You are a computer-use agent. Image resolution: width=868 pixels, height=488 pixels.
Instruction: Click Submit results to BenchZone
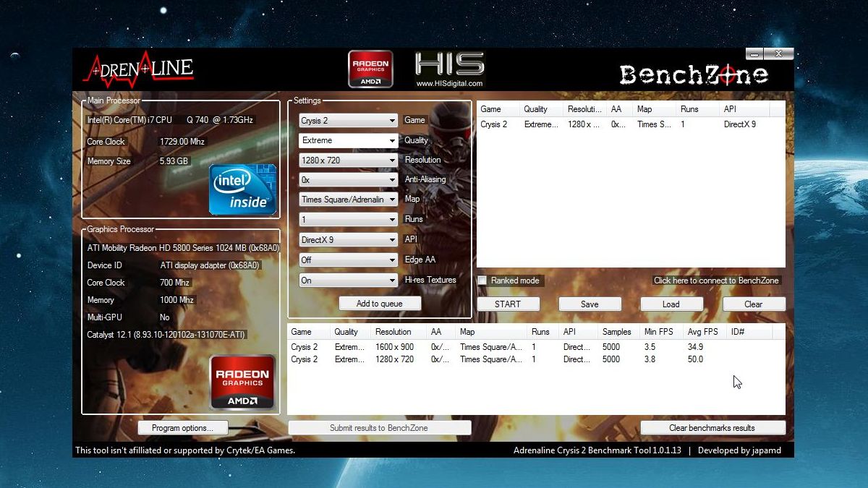(380, 428)
